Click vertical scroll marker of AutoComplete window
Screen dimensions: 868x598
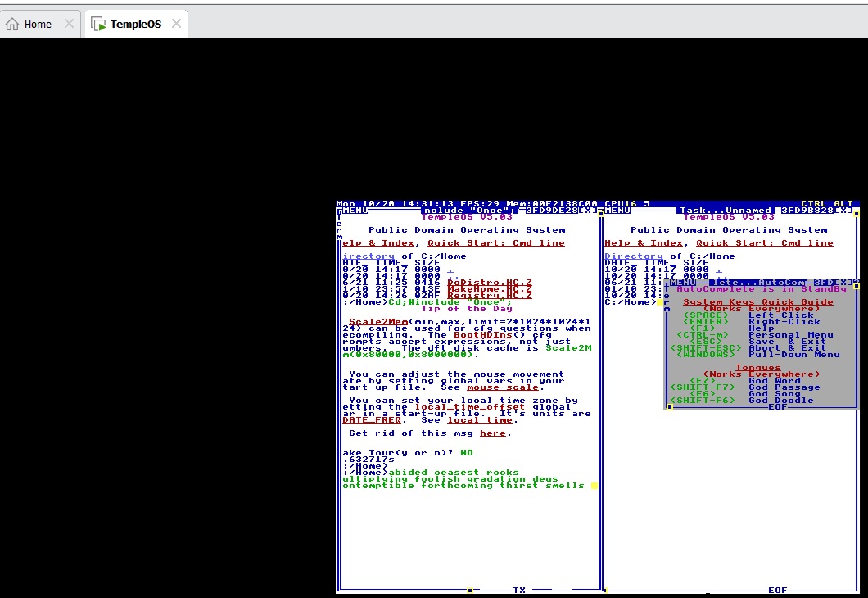pyautogui.click(x=857, y=286)
